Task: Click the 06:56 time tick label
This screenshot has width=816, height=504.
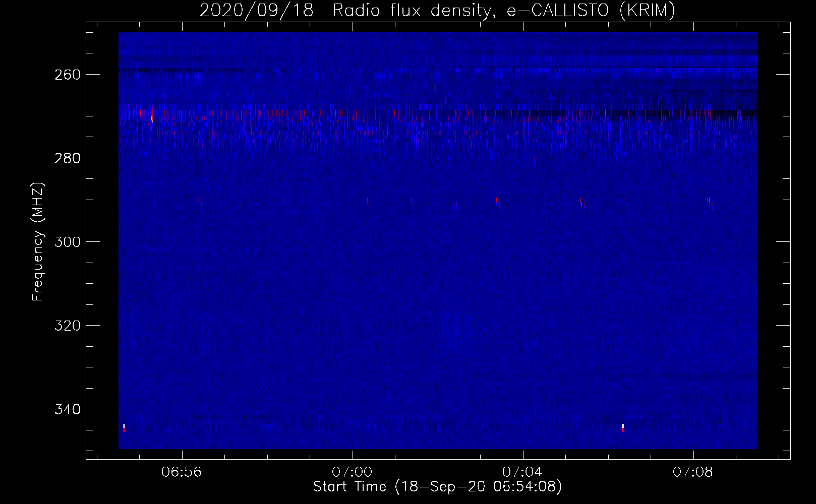Action: (182, 472)
